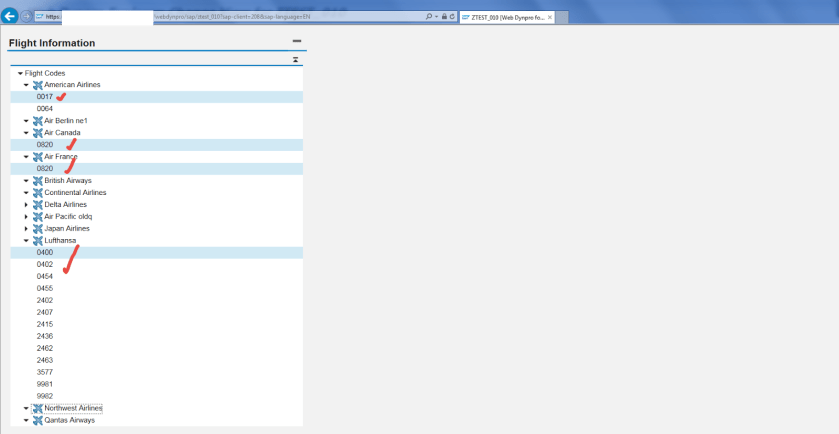Close the ZTEST_010 browser tab
The image size is (839, 434).
click(x=550, y=17)
